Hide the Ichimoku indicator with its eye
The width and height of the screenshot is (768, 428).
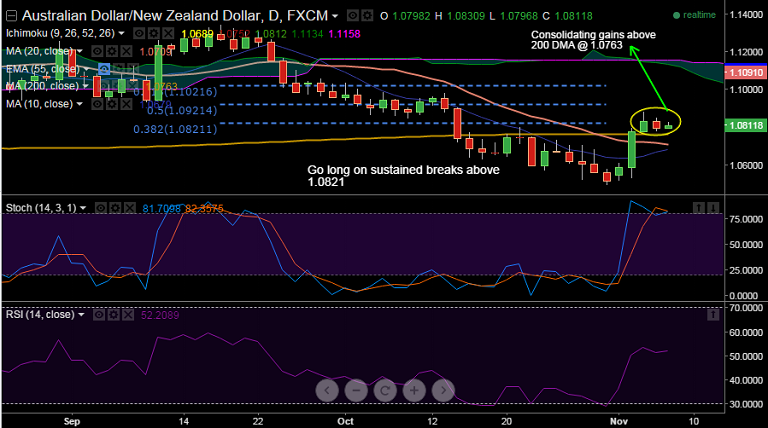click(140, 34)
